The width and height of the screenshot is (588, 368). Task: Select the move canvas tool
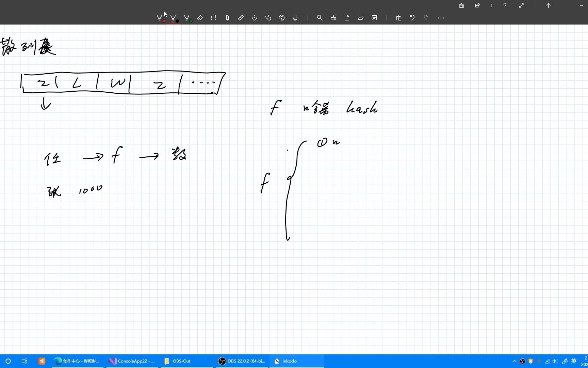coord(255,18)
